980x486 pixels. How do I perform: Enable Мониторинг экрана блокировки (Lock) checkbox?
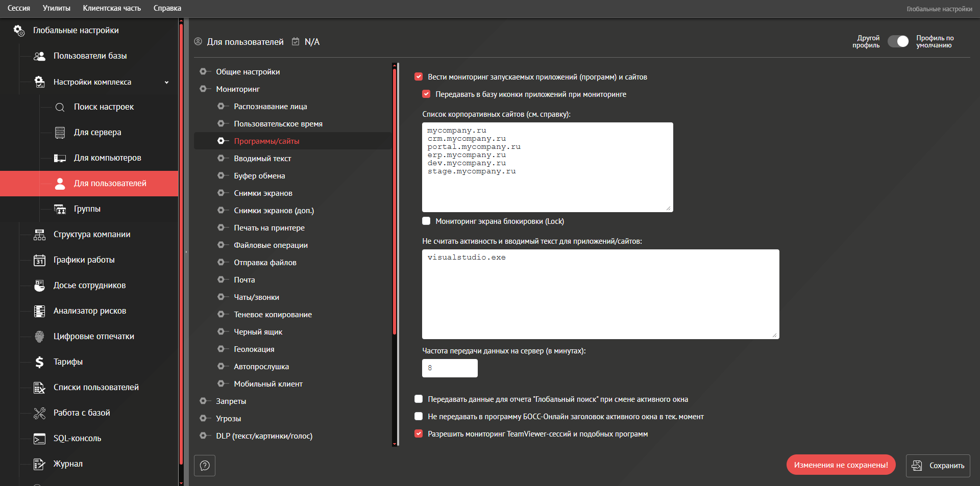point(426,221)
